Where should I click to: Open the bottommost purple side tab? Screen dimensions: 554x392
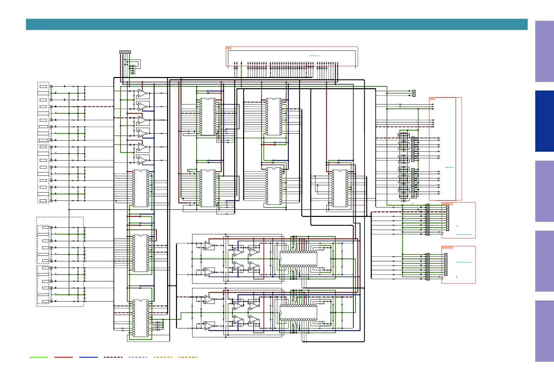(544, 331)
